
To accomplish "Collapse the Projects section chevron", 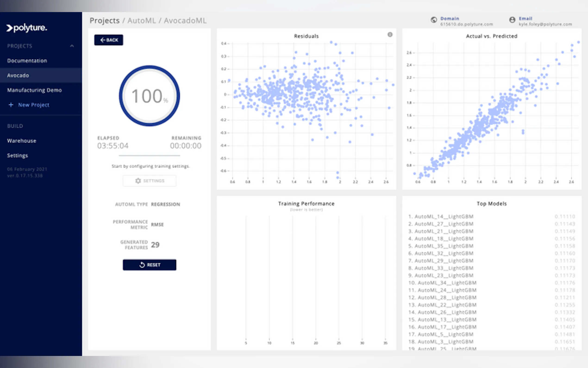I will coord(72,46).
